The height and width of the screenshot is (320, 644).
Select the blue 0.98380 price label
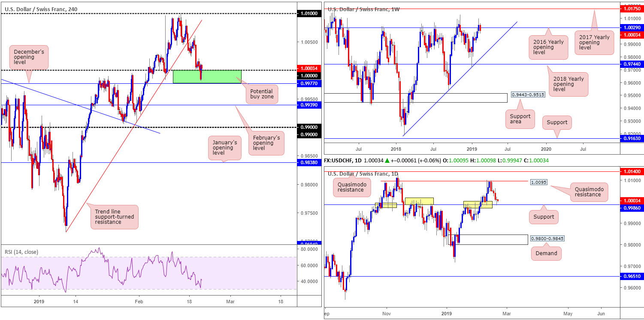click(308, 163)
